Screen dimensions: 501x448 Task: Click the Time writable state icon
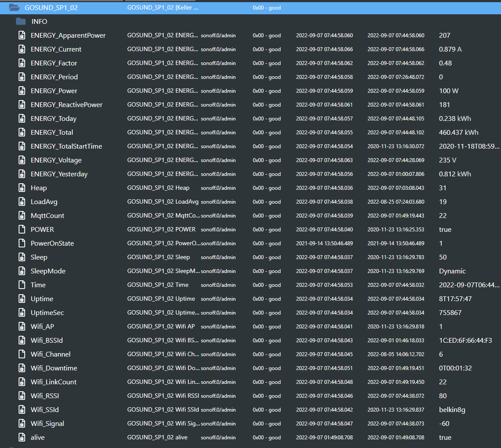(22, 285)
